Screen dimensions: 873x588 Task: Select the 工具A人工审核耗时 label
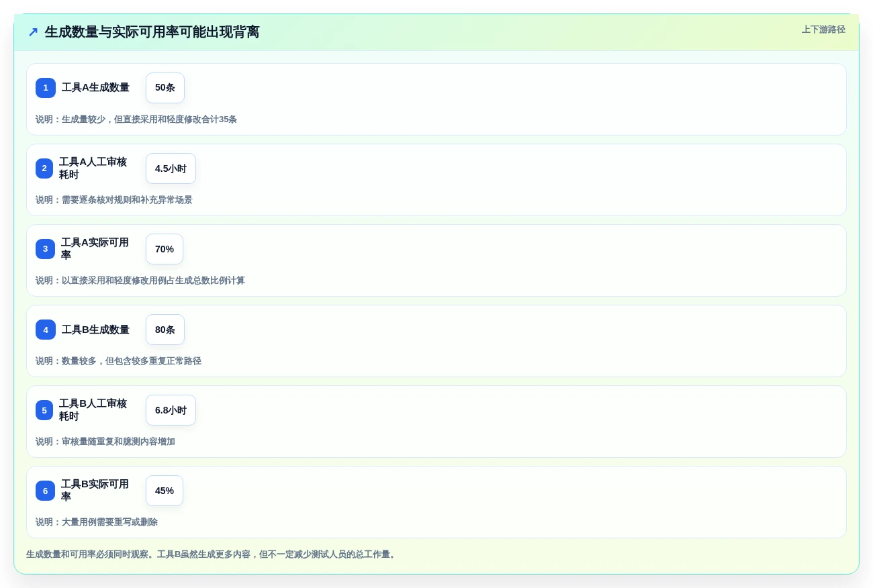click(93, 168)
